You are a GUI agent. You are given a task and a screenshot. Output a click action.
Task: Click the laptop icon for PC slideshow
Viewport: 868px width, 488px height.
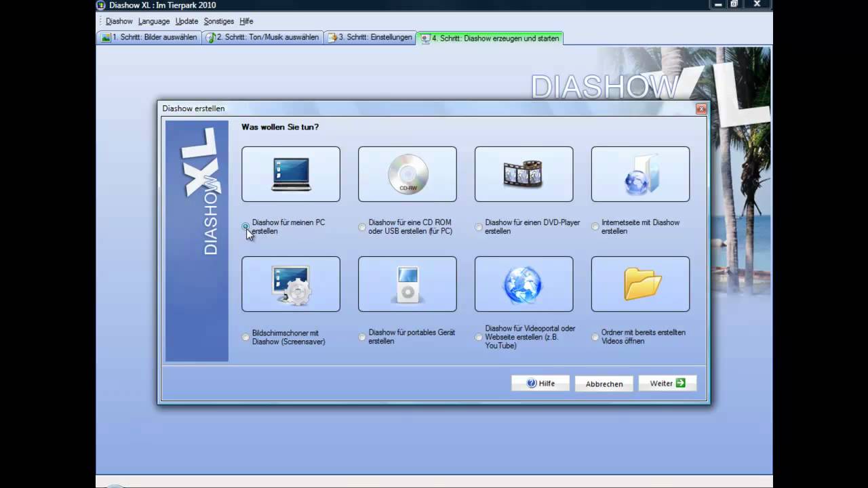[x=291, y=174]
